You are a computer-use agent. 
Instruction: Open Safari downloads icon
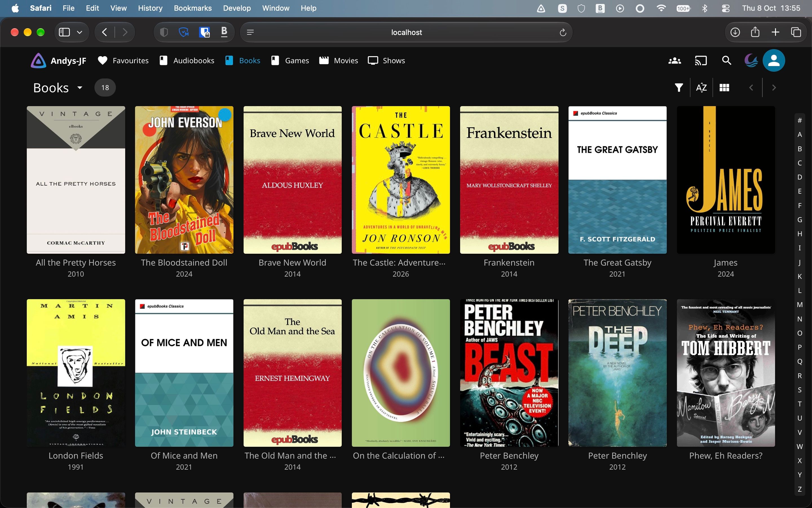(x=735, y=32)
